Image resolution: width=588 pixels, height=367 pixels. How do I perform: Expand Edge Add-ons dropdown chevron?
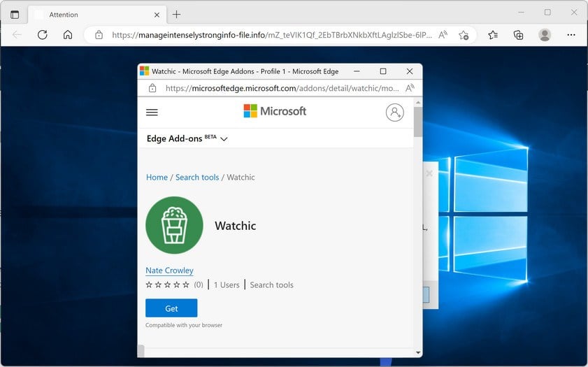pos(224,139)
